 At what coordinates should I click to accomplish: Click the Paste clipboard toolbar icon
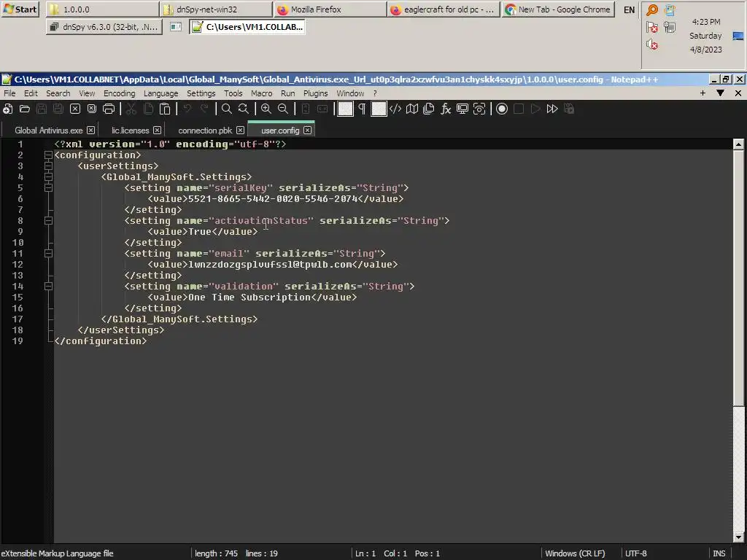(165, 109)
